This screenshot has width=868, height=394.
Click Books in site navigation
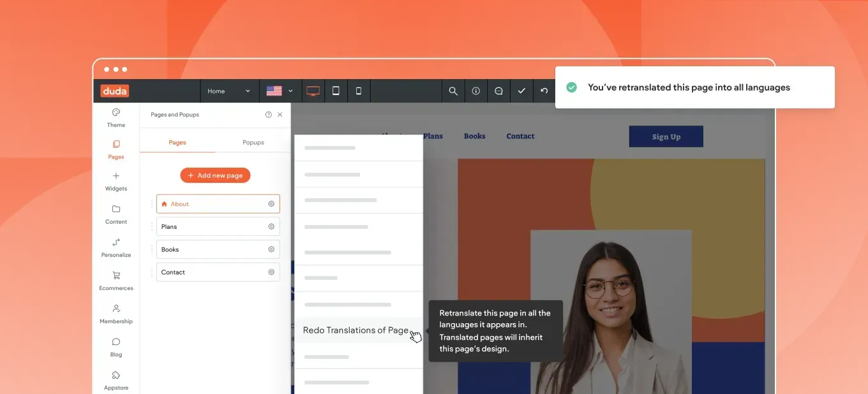(474, 136)
